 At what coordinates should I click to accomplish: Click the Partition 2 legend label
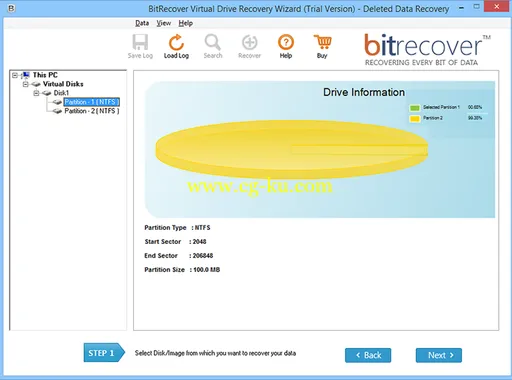(433, 118)
